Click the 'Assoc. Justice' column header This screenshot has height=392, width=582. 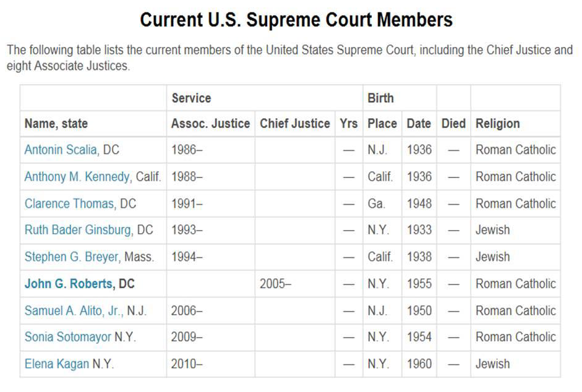[210, 124]
